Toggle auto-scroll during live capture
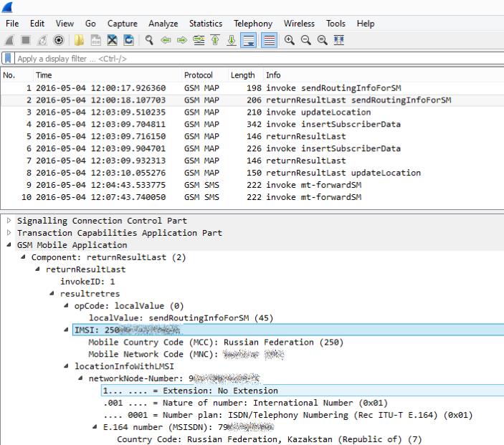 click(x=249, y=41)
